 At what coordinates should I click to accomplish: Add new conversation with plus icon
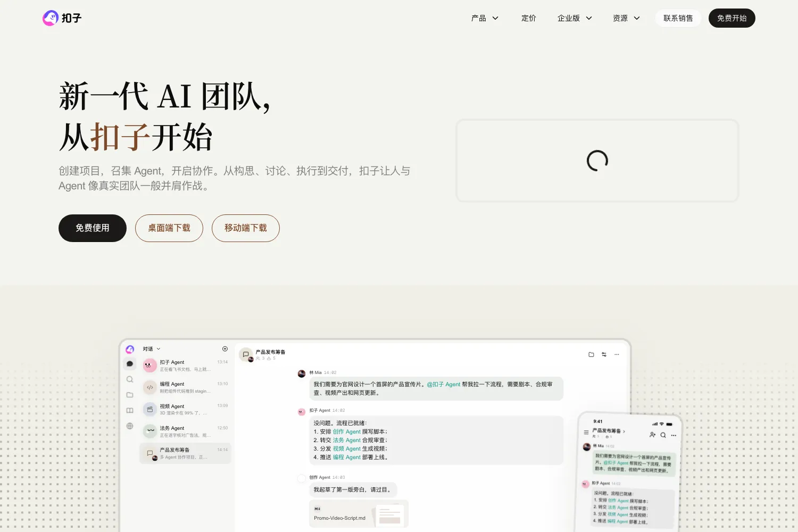225,349
